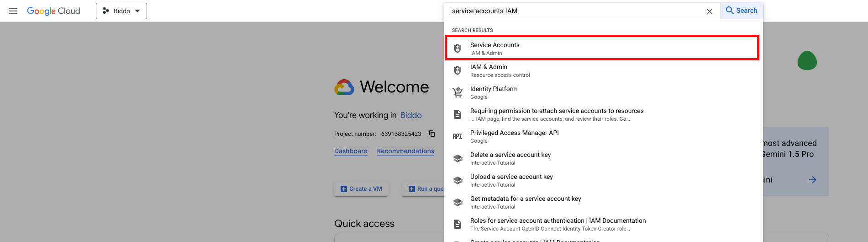Click the API icon for Privileged Access Manager
The height and width of the screenshot is (242, 868).
pyautogui.click(x=458, y=136)
